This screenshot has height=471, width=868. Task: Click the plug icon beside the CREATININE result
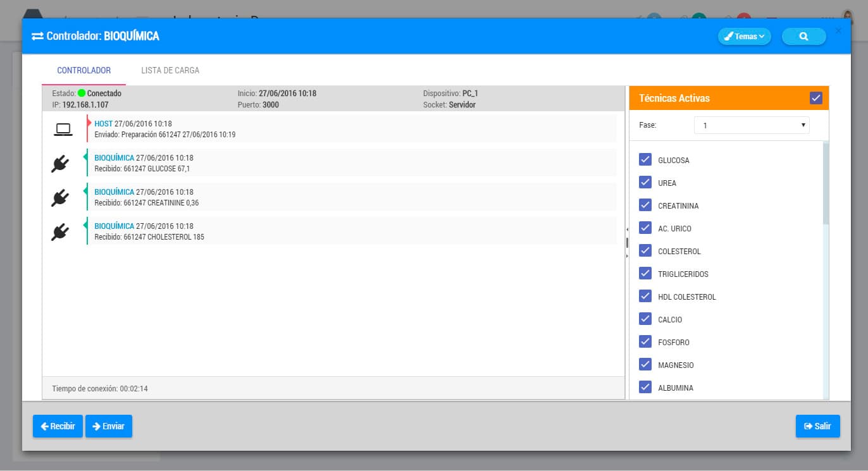click(x=59, y=198)
